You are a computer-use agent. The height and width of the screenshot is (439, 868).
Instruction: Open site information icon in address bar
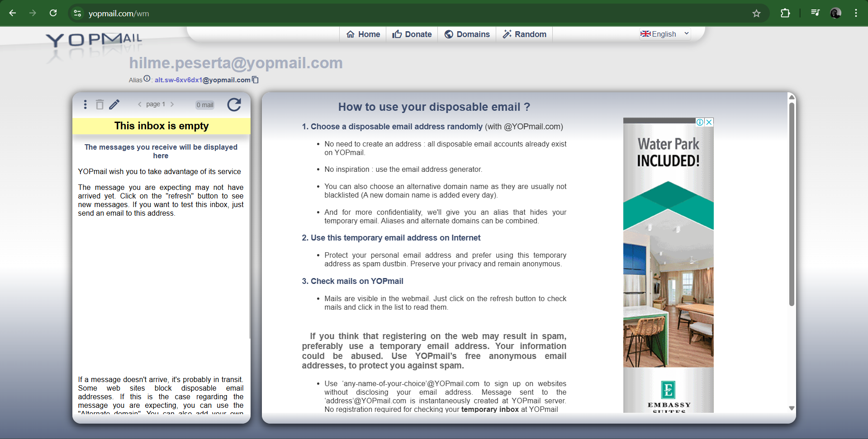coord(78,14)
